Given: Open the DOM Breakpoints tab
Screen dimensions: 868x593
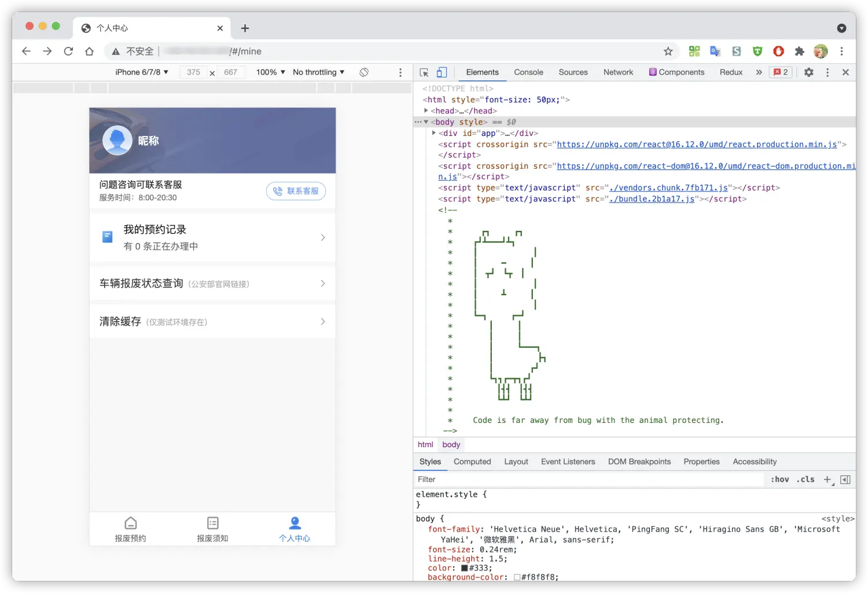Looking at the screenshot, I should (x=639, y=462).
